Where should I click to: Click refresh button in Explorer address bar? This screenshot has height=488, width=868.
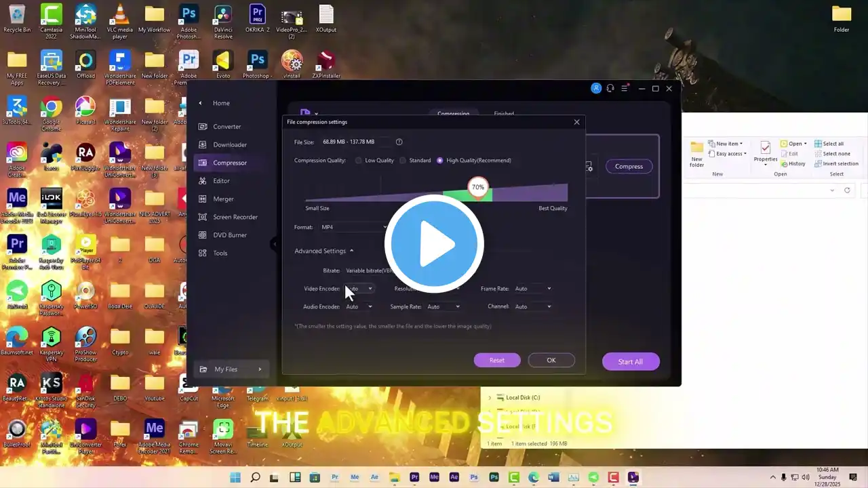click(847, 190)
